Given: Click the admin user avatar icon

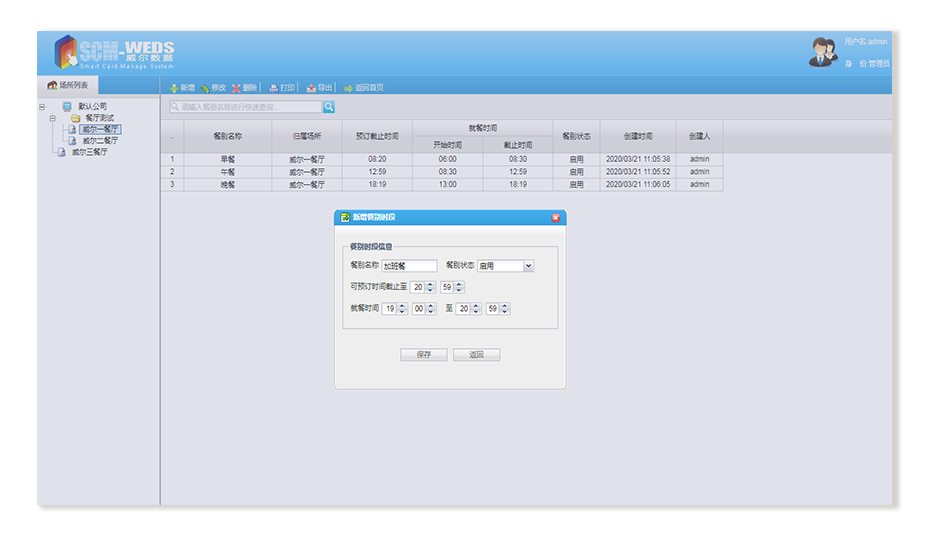Looking at the screenshot, I should pyautogui.click(x=823, y=52).
